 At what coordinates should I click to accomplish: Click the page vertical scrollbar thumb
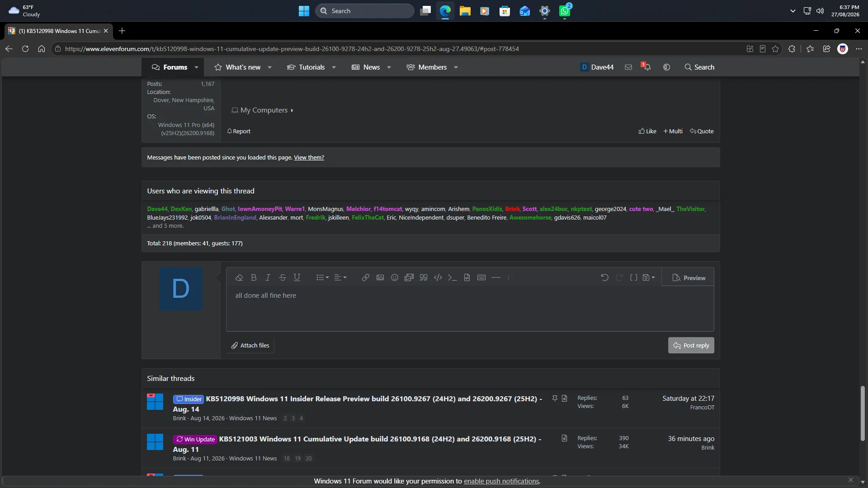coord(863,413)
